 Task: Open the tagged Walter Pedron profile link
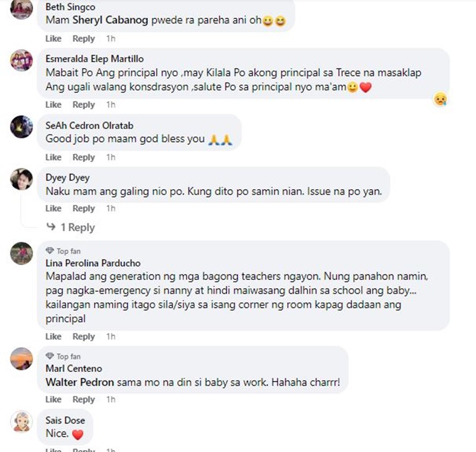click(80, 382)
